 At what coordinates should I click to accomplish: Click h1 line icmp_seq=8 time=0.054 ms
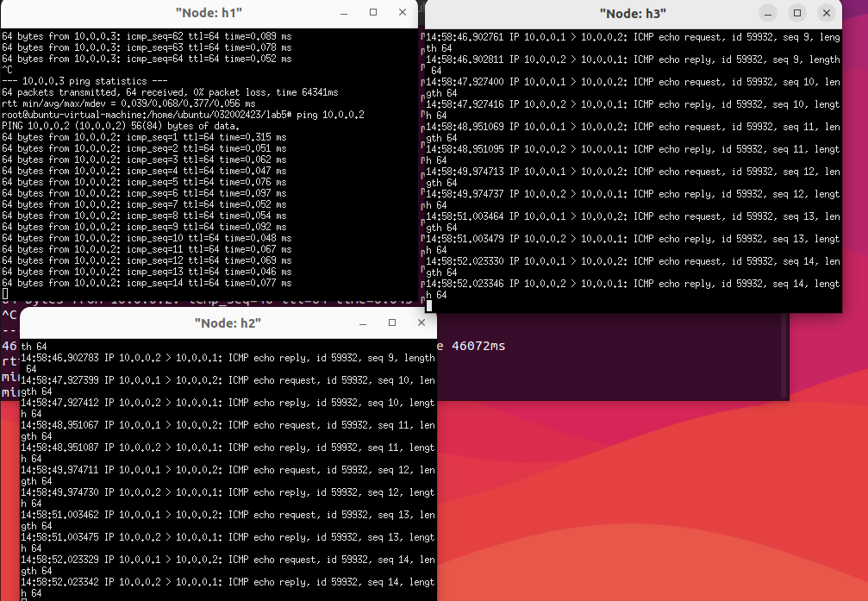[x=144, y=216]
